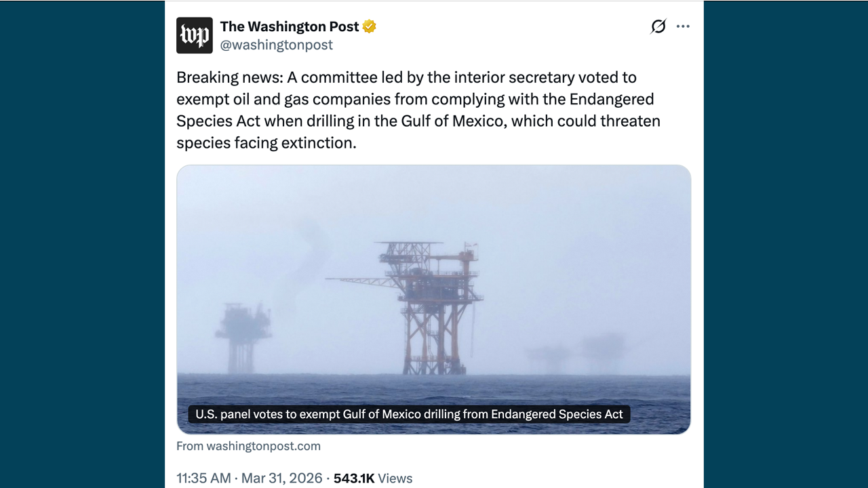Click the WP logo profile avatar
The width and height of the screenshot is (868, 488).
click(194, 35)
